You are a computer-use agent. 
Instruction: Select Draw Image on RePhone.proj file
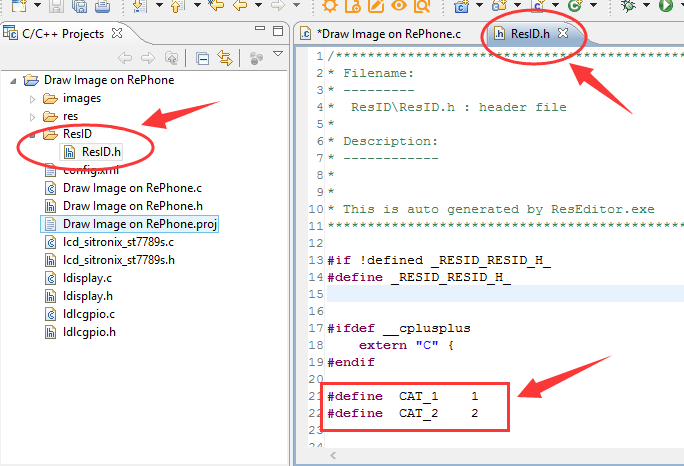[x=129, y=224]
